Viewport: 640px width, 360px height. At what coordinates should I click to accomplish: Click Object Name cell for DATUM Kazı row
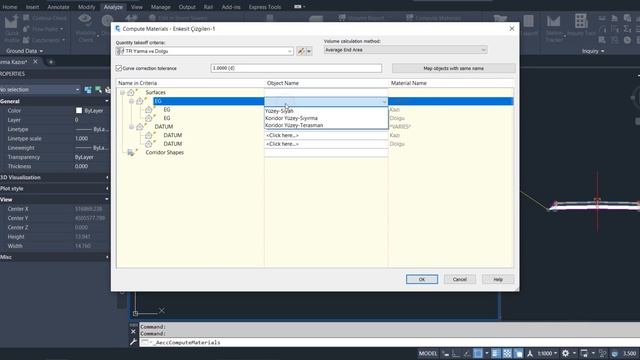(326, 136)
